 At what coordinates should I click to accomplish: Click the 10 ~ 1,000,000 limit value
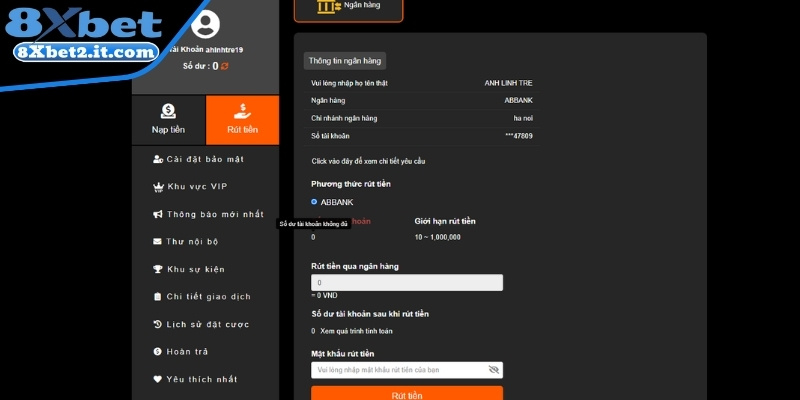tap(438, 237)
